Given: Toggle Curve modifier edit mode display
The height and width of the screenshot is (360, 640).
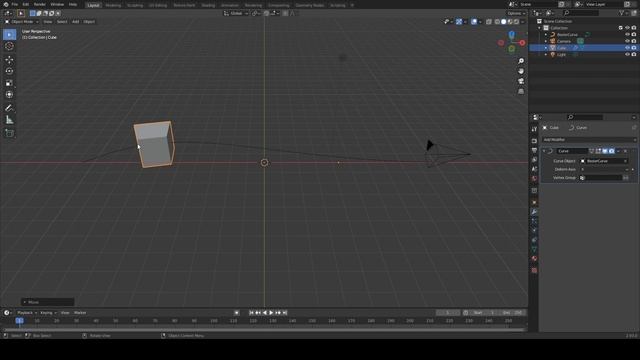Looking at the screenshot, I should tap(598, 151).
